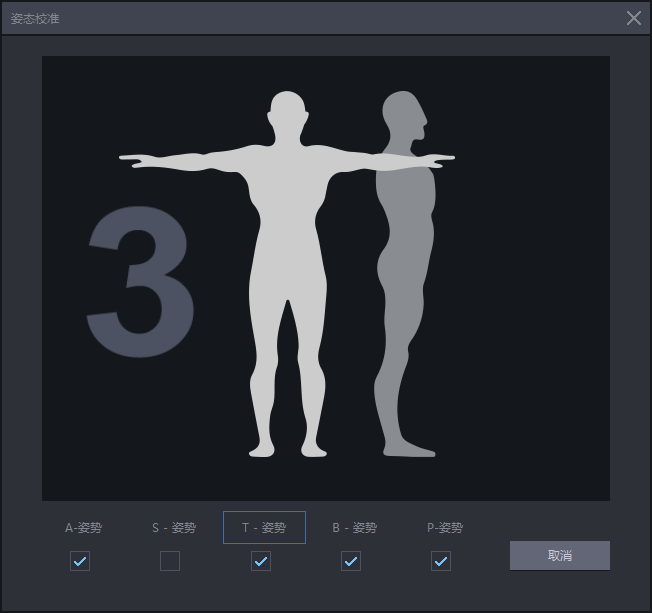The image size is (652, 613).
Task: Disable the B - 姿势 checkbox
Action: pos(351,561)
